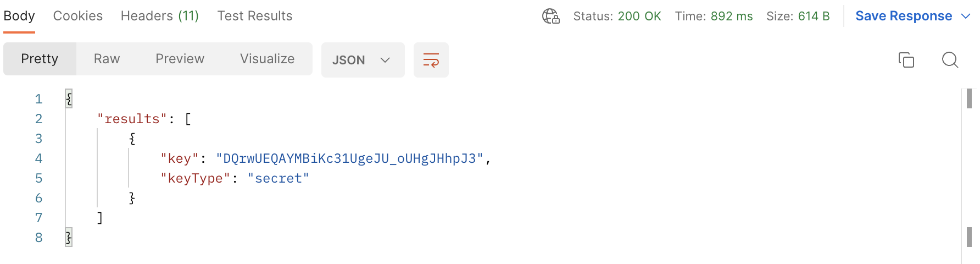Click the 200 OK status text

tap(639, 16)
